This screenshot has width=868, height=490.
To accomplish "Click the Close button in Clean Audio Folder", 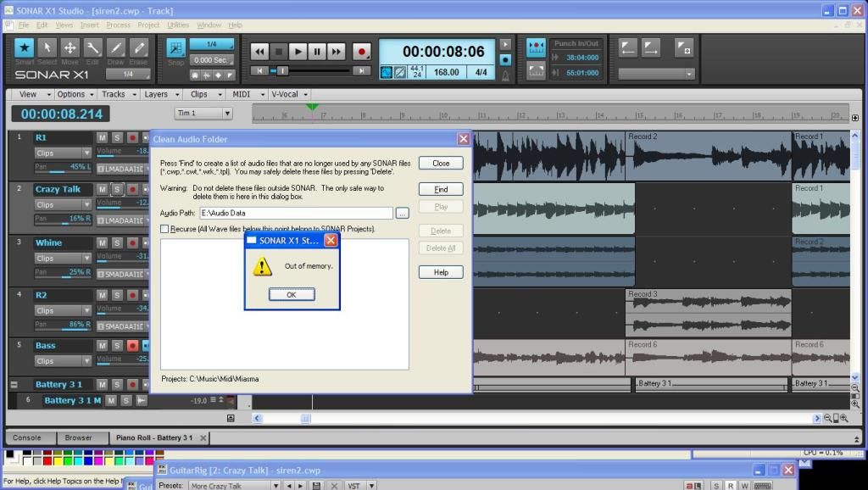I will [441, 164].
